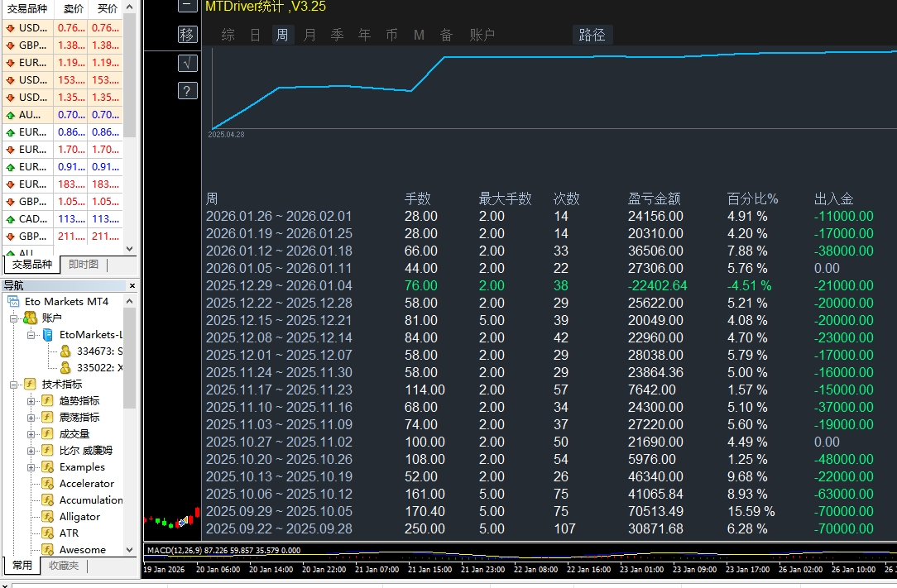Click the Accelerator indicator icon
Viewport: 897px width, 588px height.
48,484
